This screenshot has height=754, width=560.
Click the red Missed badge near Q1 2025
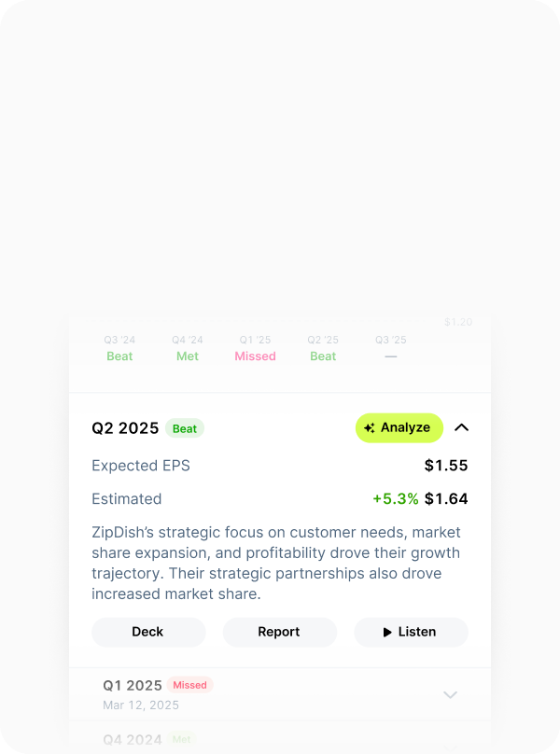(x=189, y=685)
